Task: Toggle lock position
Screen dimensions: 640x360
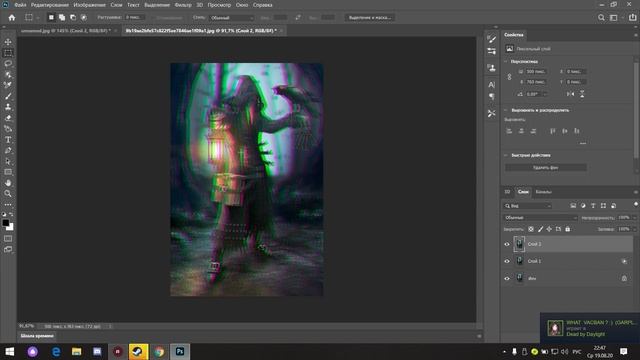Action: click(549, 229)
